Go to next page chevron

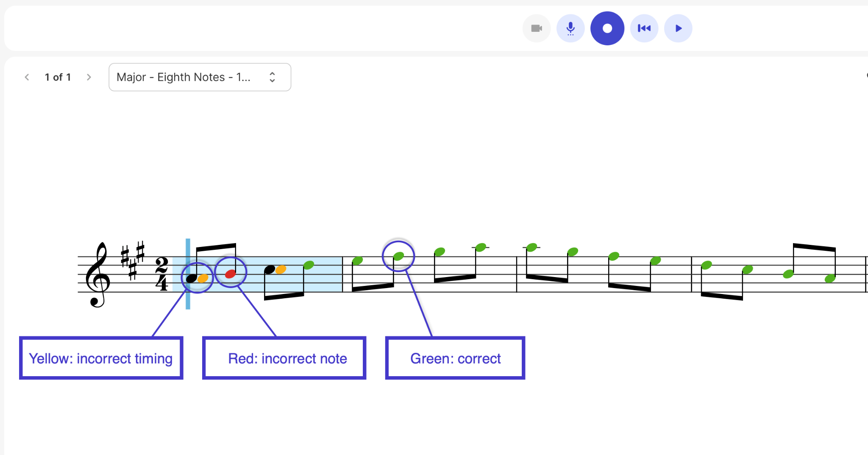[x=89, y=77]
